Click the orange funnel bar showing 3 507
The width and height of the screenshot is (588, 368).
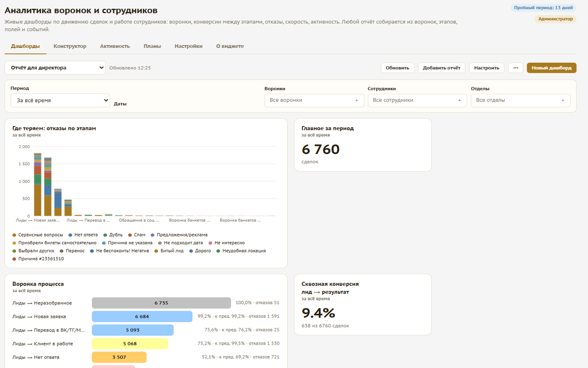(x=119, y=357)
